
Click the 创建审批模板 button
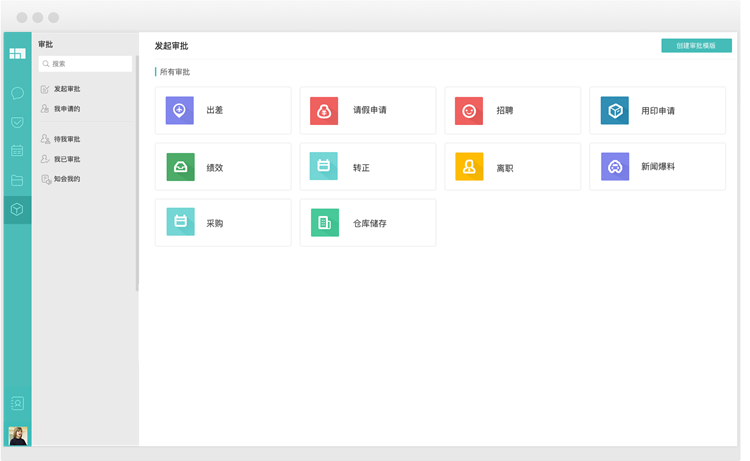pyautogui.click(x=696, y=46)
